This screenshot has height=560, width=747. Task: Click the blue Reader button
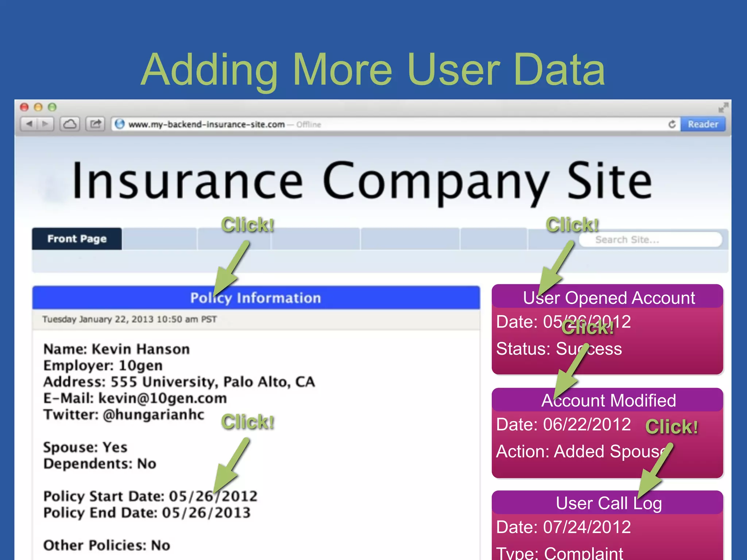click(x=703, y=124)
